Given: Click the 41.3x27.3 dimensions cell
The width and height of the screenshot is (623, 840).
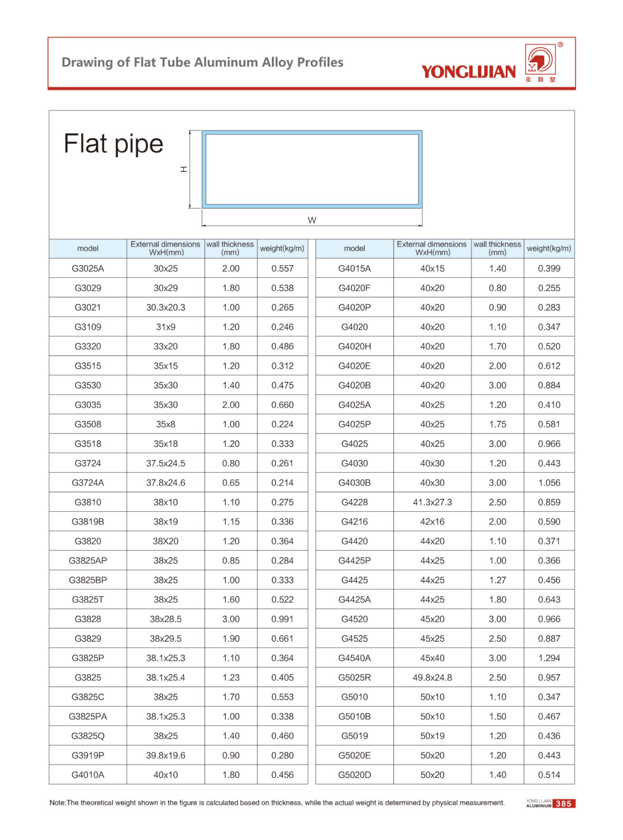Looking at the screenshot, I should coord(432,502).
